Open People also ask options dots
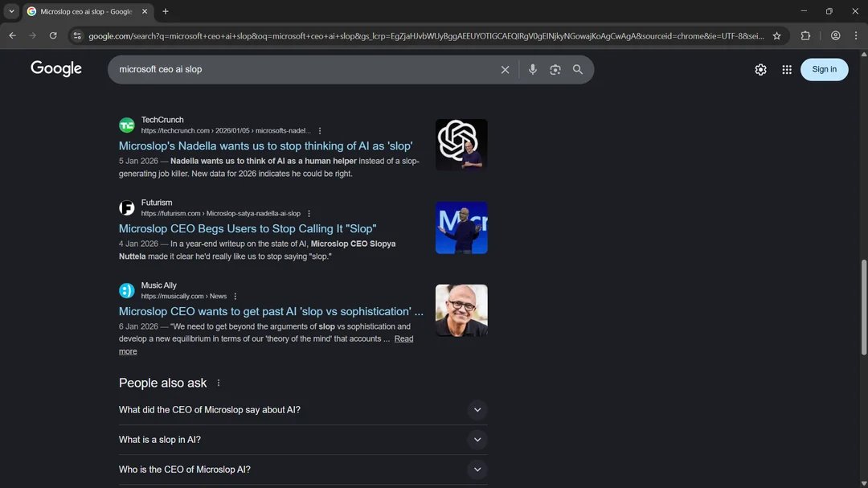Viewport: 868px width, 488px height. [x=219, y=383]
